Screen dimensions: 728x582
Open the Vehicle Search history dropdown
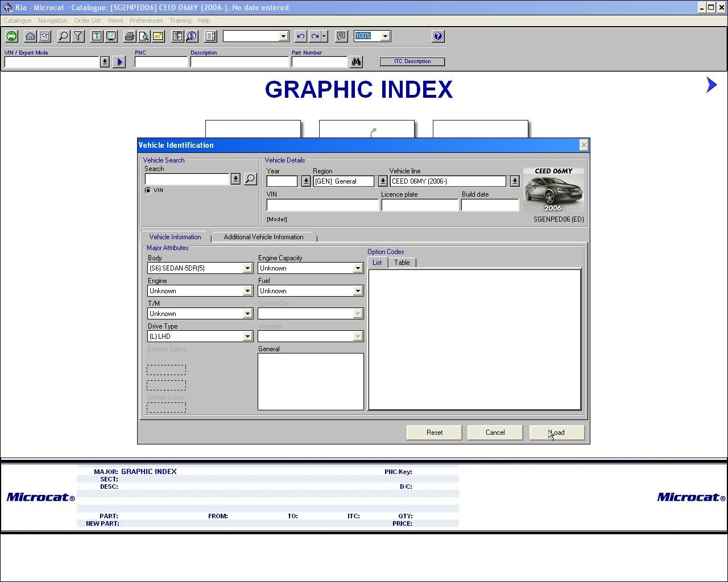pyautogui.click(x=235, y=179)
